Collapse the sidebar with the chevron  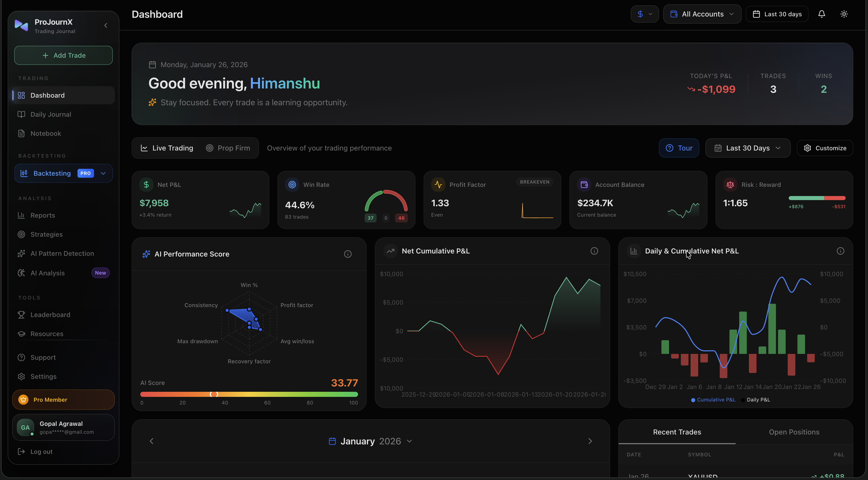coord(105,25)
